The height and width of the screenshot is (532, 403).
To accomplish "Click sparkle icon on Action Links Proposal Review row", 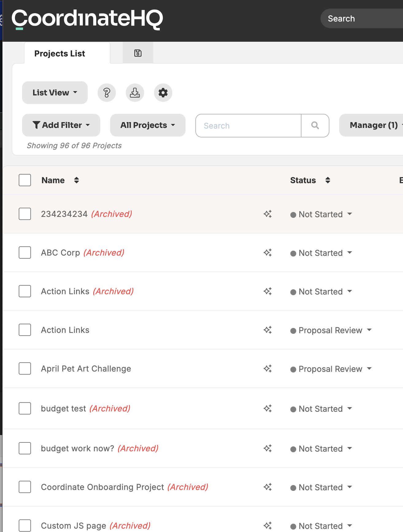I will [x=268, y=330].
